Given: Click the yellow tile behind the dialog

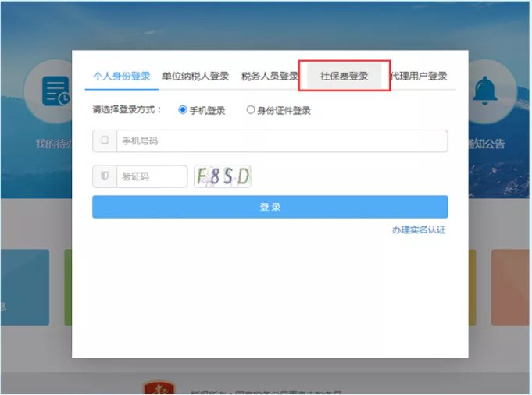Looking at the screenshot, I should 472,287.
